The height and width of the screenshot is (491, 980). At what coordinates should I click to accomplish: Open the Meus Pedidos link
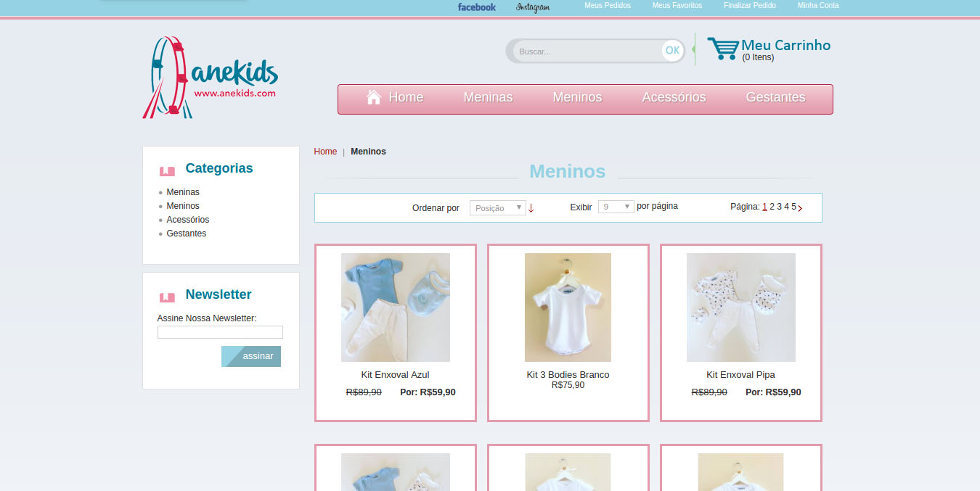click(x=608, y=6)
